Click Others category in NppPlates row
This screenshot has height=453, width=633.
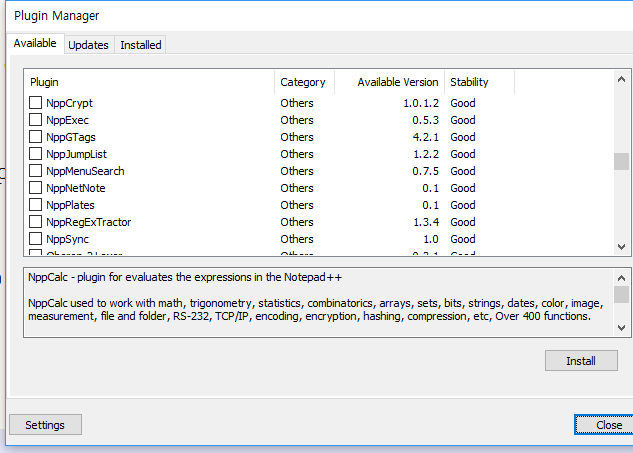click(297, 205)
